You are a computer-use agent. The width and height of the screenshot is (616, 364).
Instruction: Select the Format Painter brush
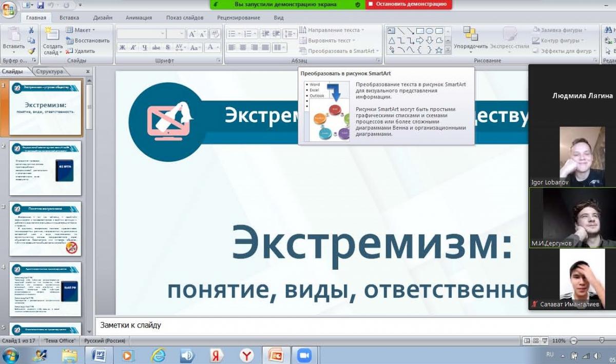31,51
